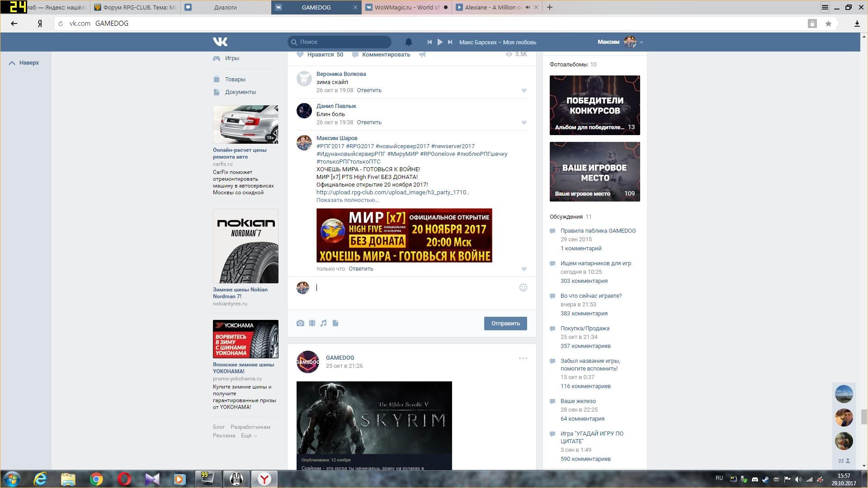Attach audio using the music note icon
The image size is (868, 488).
click(x=323, y=323)
